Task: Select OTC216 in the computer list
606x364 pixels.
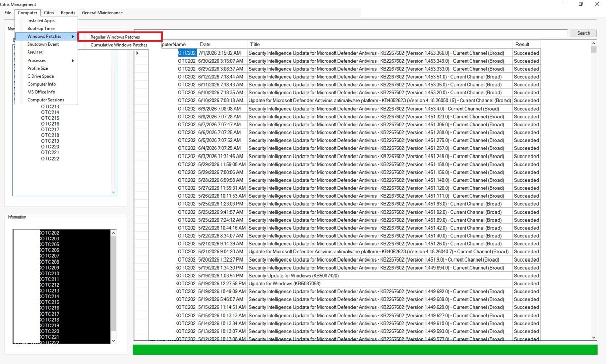Action: (50, 124)
